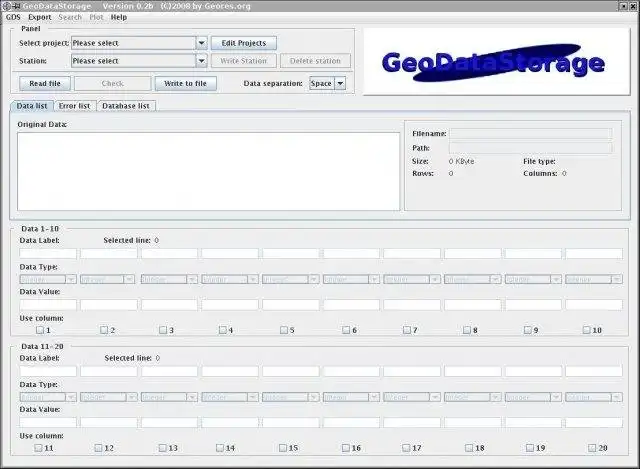Toggle Use column 18 checkbox
This screenshot has width=640, height=469.
coord(469,448)
